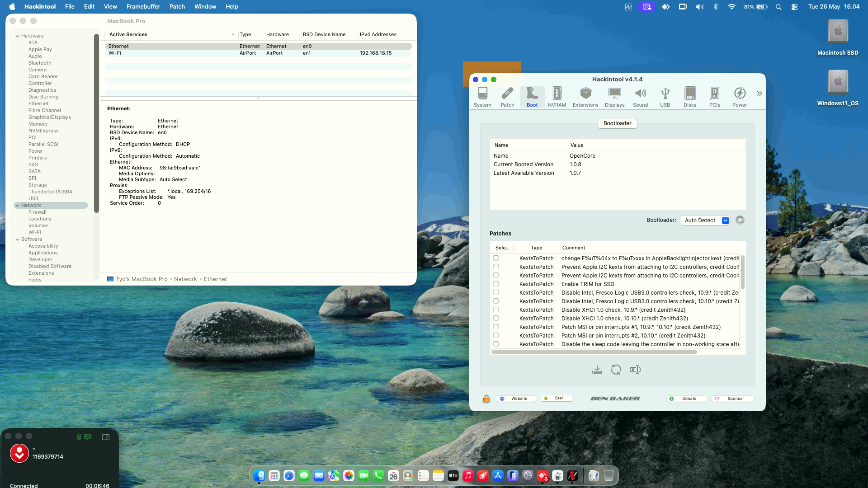
Task: Click the System Information sidebar scrollbar
Action: point(96,123)
